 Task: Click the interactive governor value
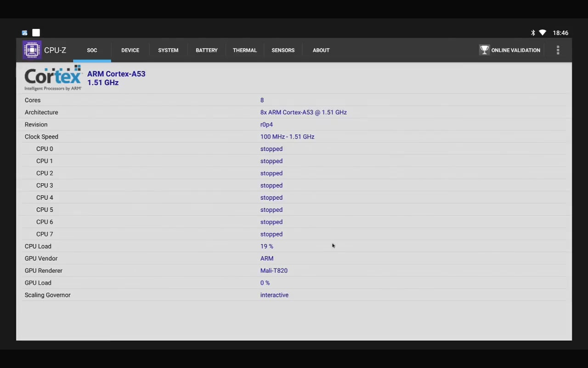[274, 295]
